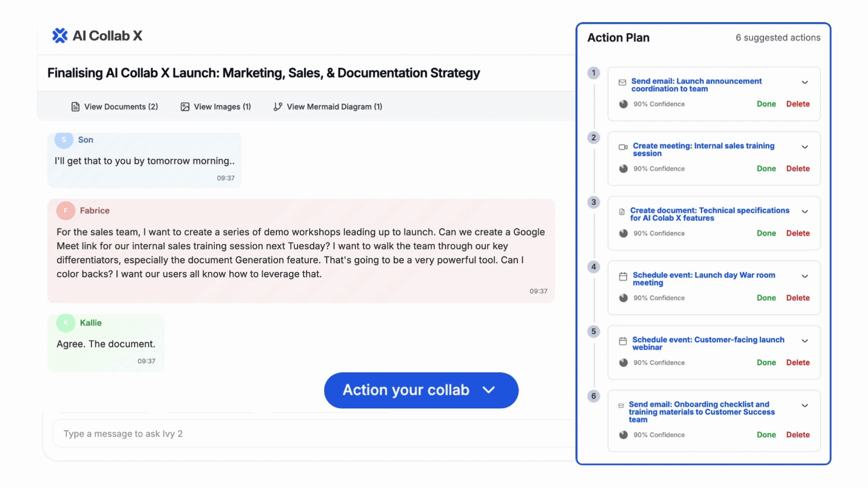Click the video camera icon on sales training action
Viewport: 868px width, 488px height.
coord(623,147)
